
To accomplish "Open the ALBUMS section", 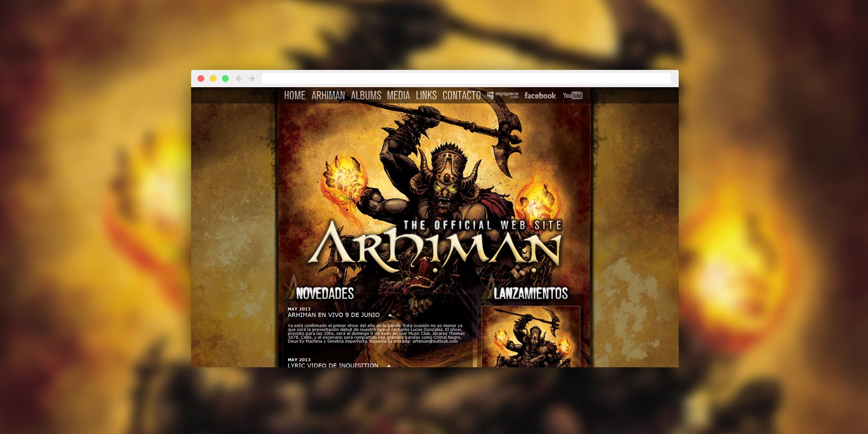I will click(x=366, y=96).
